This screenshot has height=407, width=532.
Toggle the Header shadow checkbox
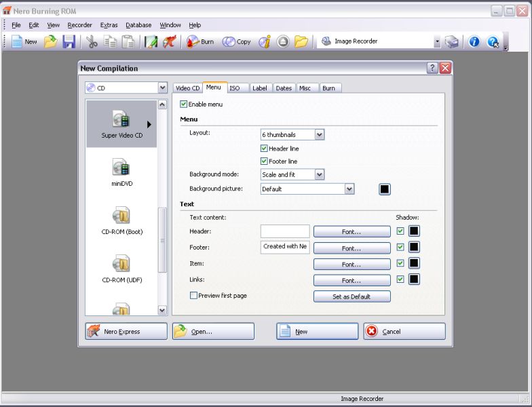coord(400,231)
